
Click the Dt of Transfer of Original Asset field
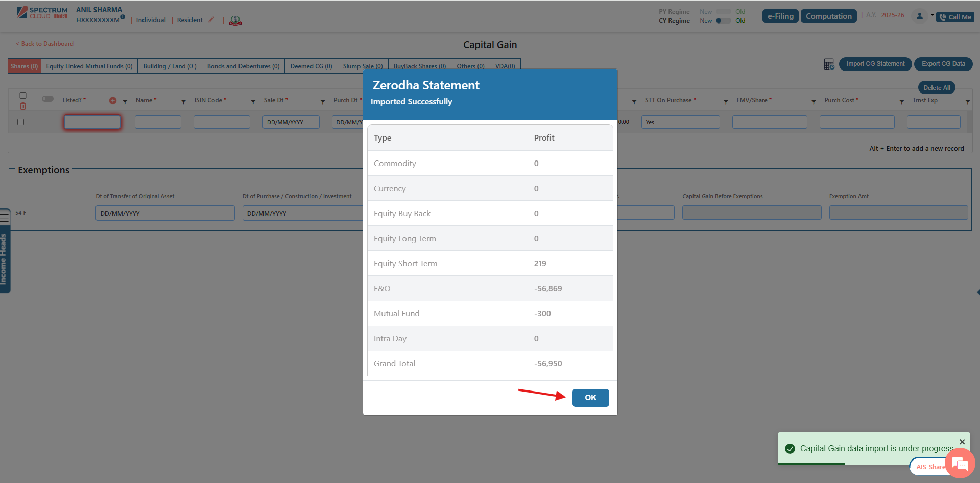tap(165, 213)
